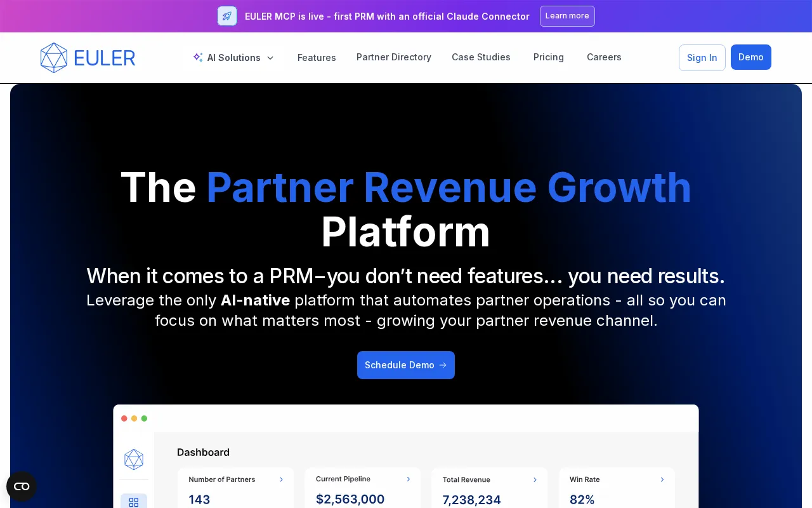
Task: Click the EULER polyhedron logo in the header
Action: (x=54, y=58)
